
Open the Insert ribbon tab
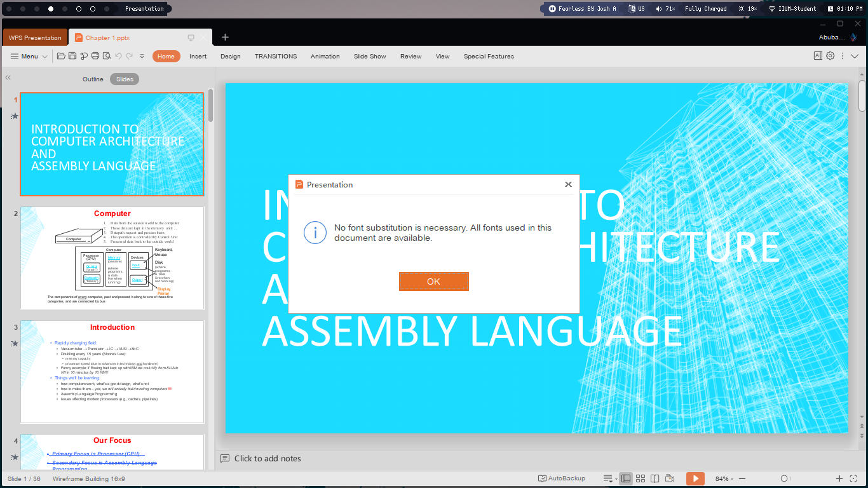point(198,57)
